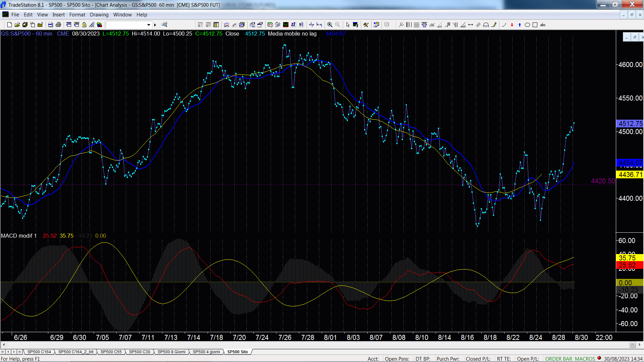Click the colored cubes icon
The width and height of the screenshot is (644, 362).
tap(99, 24)
